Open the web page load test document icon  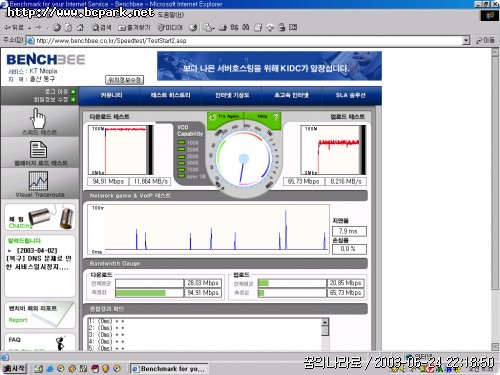(39, 149)
